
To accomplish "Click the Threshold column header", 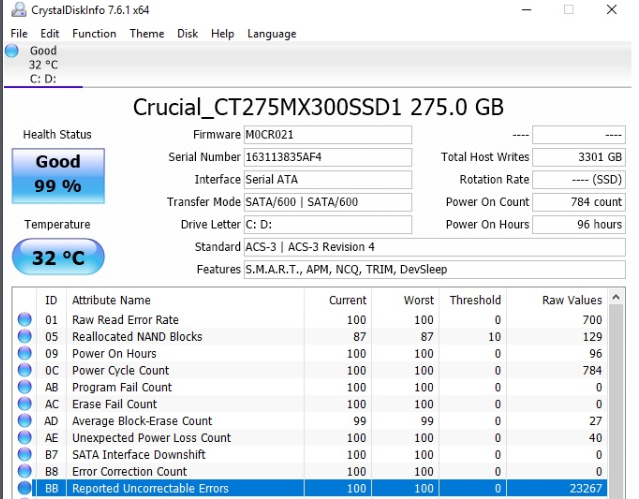I will coord(473,300).
